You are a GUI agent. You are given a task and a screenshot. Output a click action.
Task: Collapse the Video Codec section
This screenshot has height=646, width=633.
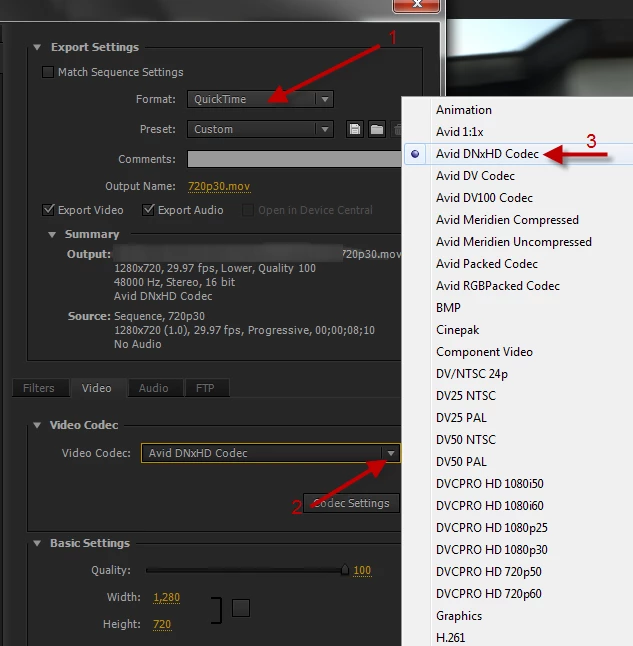tap(37, 425)
